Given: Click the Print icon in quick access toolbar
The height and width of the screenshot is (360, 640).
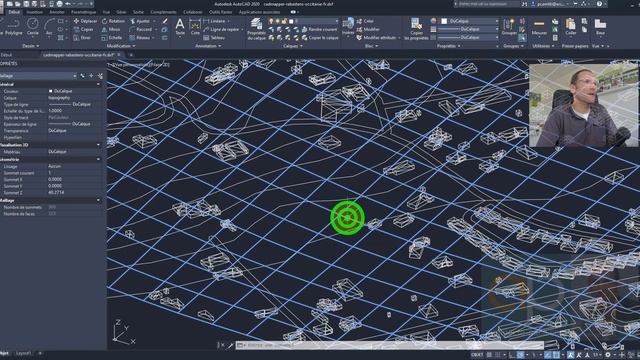Looking at the screenshot, I should tap(59, 4).
